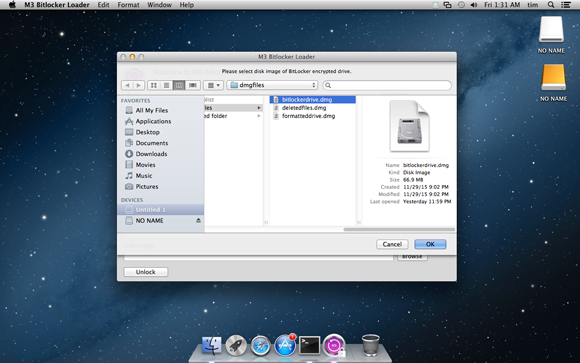Image resolution: width=580 pixels, height=363 pixels.
Task: Select bitlockerdrive.dmg file
Action: [313, 100]
